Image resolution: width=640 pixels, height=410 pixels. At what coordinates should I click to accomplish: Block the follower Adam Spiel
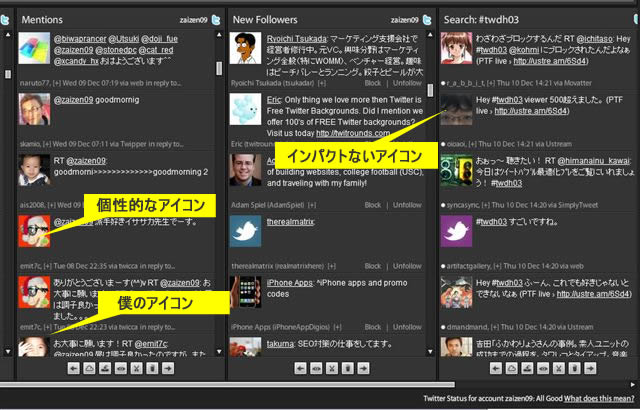373,205
